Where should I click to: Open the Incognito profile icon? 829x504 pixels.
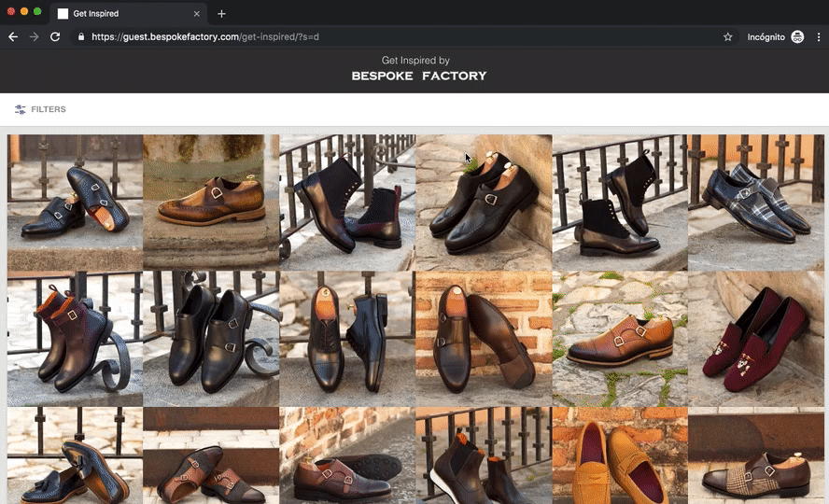click(x=796, y=36)
